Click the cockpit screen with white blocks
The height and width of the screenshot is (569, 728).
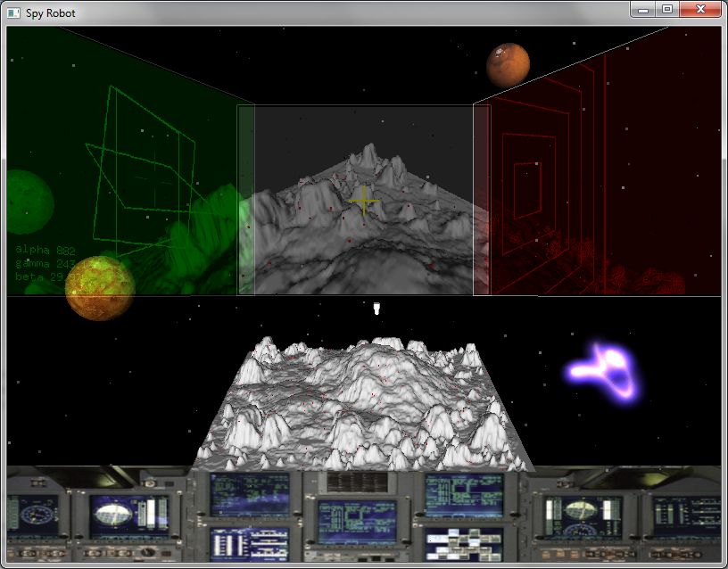click(464, 544)
